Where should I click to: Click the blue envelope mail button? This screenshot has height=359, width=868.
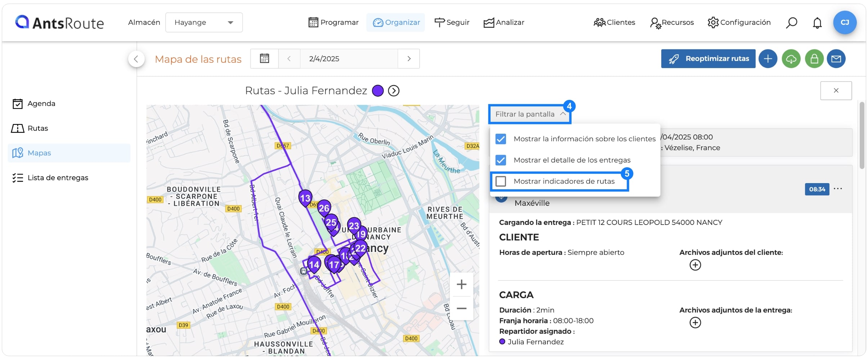(836, 58)
